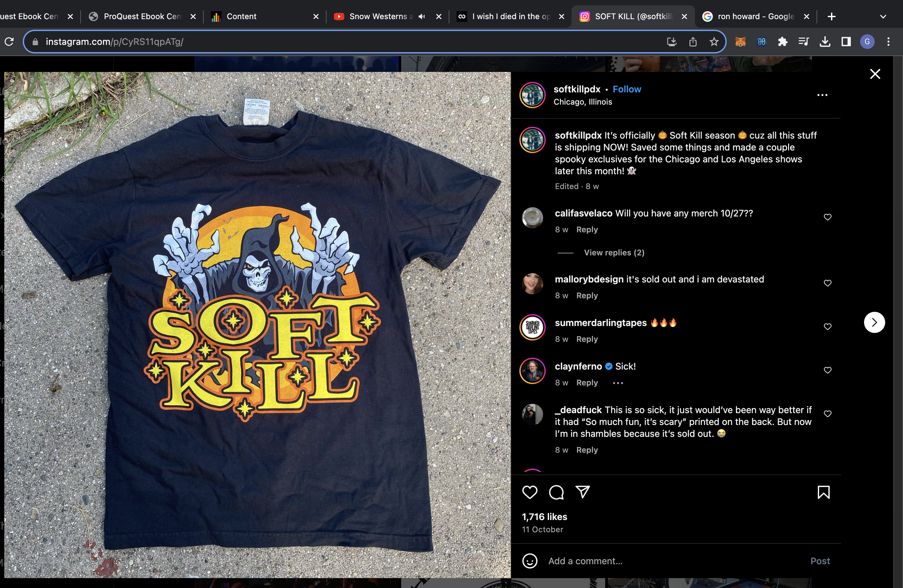Screen dimensions: 903x588
Task: Focus the Add a comment field
Action: tap(676, 561)
